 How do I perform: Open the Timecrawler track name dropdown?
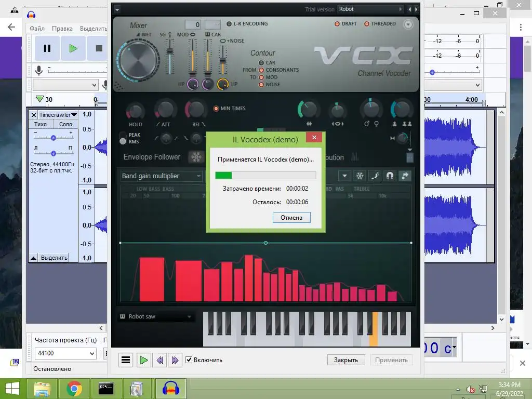point(57,115)
